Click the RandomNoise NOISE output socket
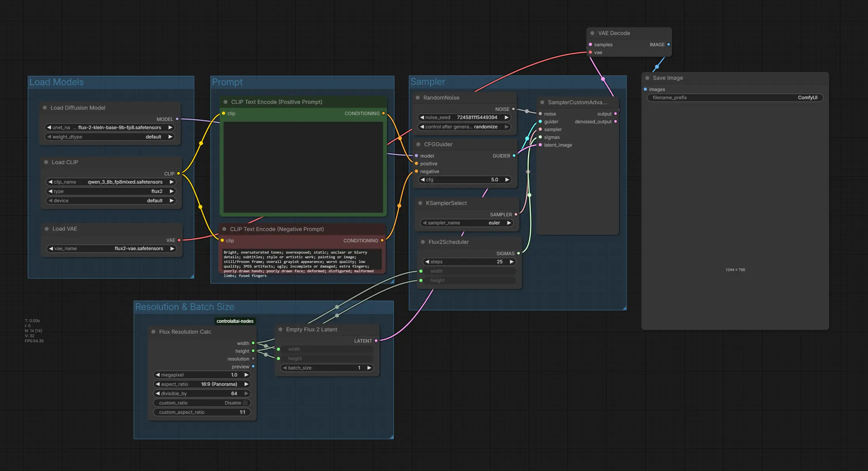 pos(514,109)
